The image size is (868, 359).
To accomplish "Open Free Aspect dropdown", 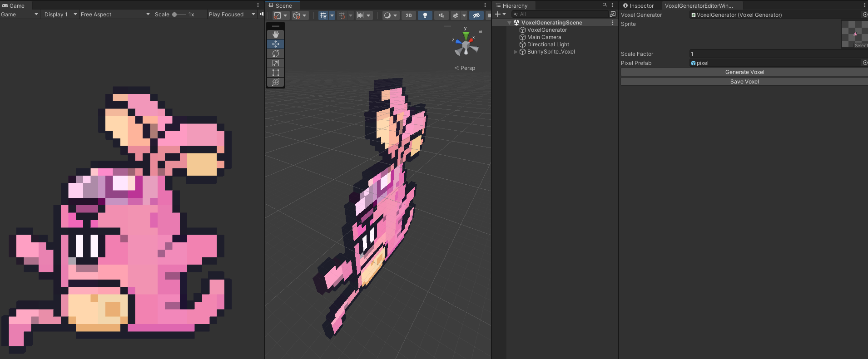I will pyautogui.click(x=115, y=15).
